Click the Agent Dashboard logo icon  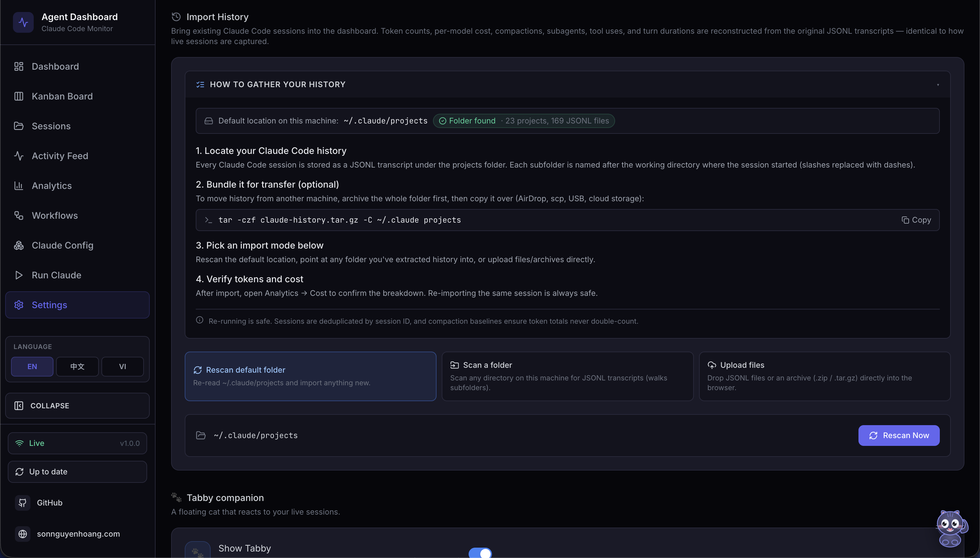[23, 22]
